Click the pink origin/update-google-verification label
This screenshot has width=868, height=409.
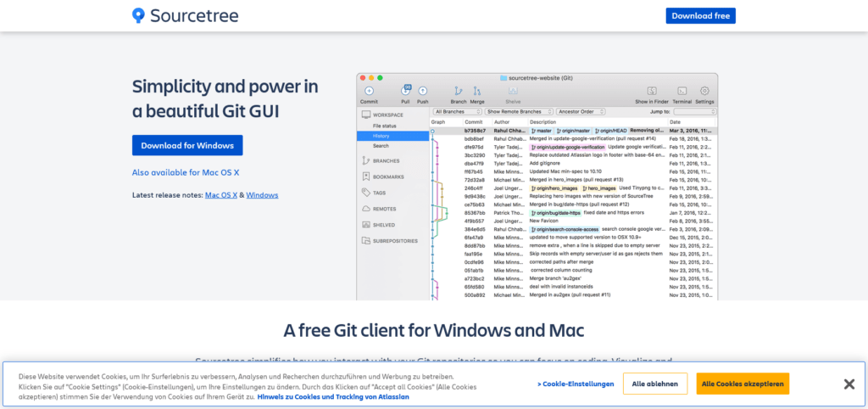[567, 147]
